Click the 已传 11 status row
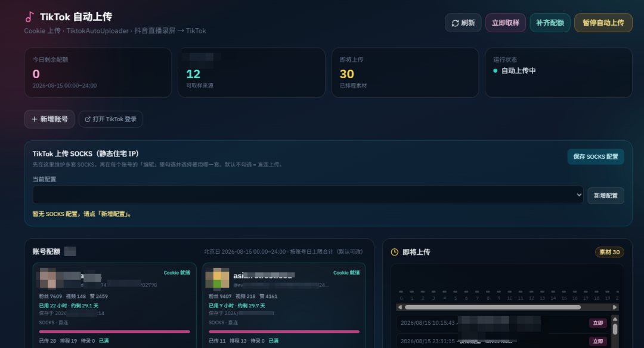 point(243,341)
